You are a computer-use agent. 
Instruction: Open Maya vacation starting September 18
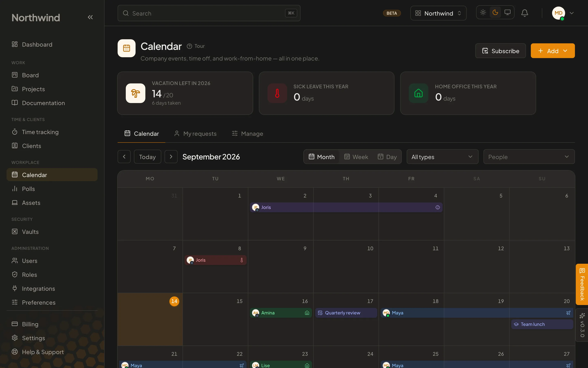pyautogui.click(x=477, y=313)
